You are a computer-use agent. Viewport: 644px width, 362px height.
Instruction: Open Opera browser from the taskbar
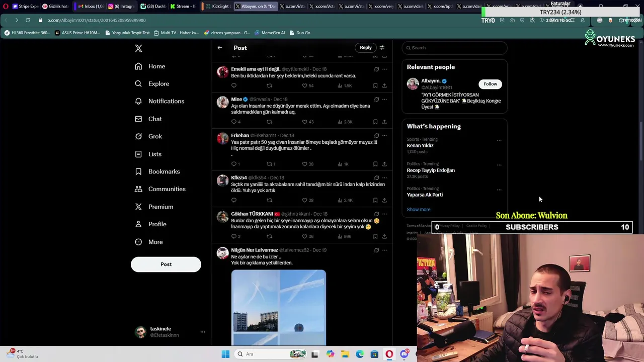[389, 354]
